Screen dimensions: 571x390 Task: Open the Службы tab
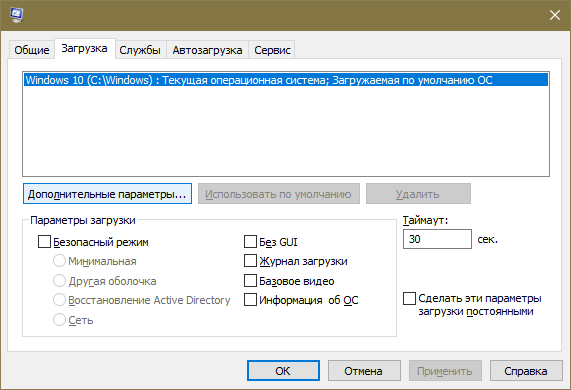140,50
